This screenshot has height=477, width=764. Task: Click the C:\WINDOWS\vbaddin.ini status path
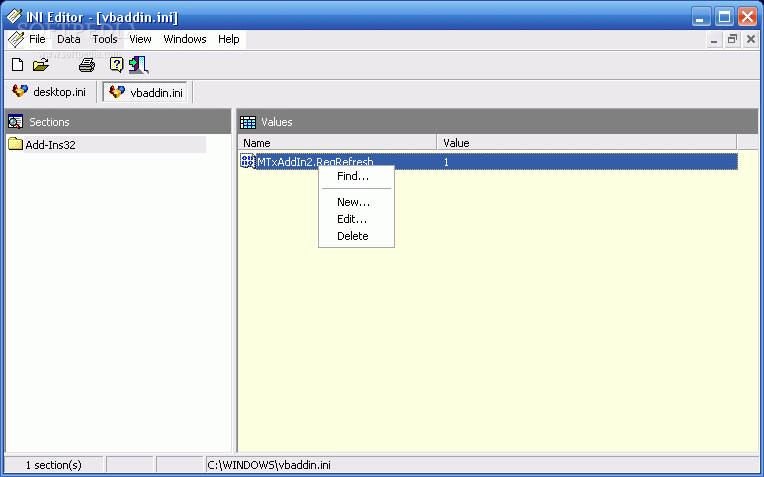(x=269, y=465)
